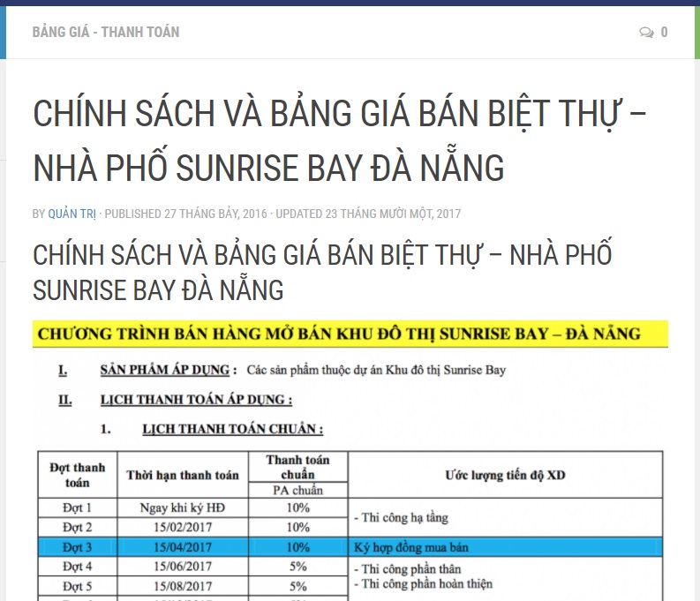The width and height of the screenshot is (700, 601).
Task: Open author QUẢN TRỊ profile link
Action: [x=72, y=214]
